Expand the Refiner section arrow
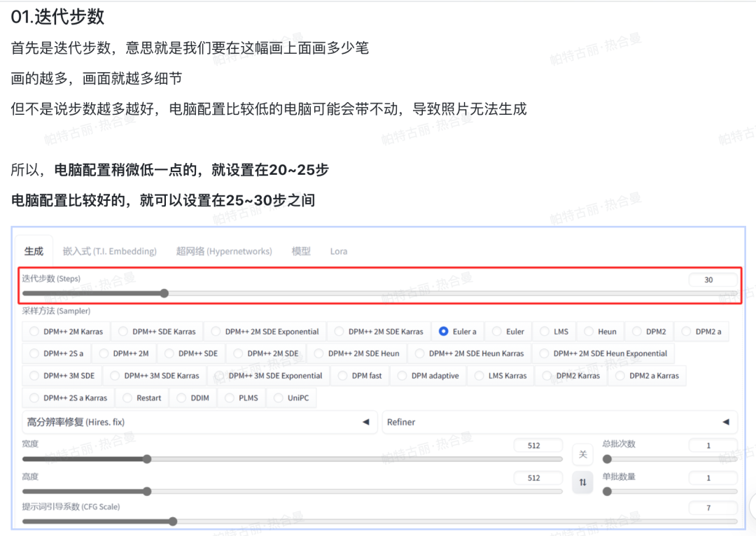 click(x=726, y=422)
